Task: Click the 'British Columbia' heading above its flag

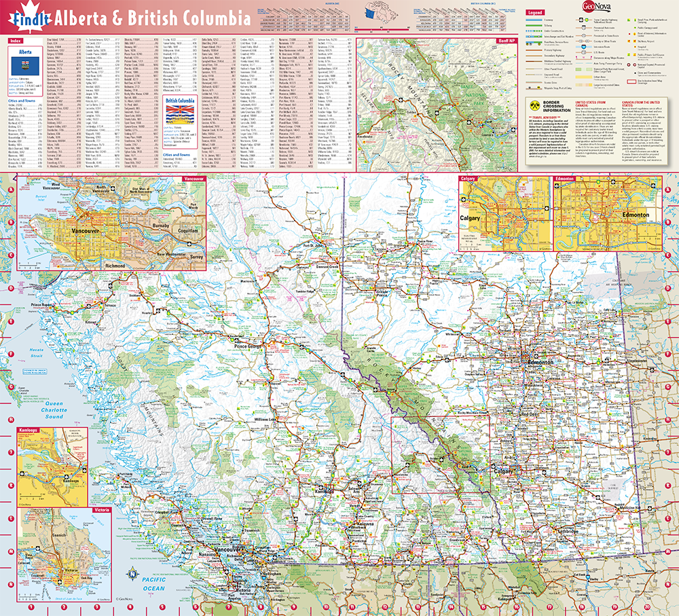Action: (x=180, y=100)
